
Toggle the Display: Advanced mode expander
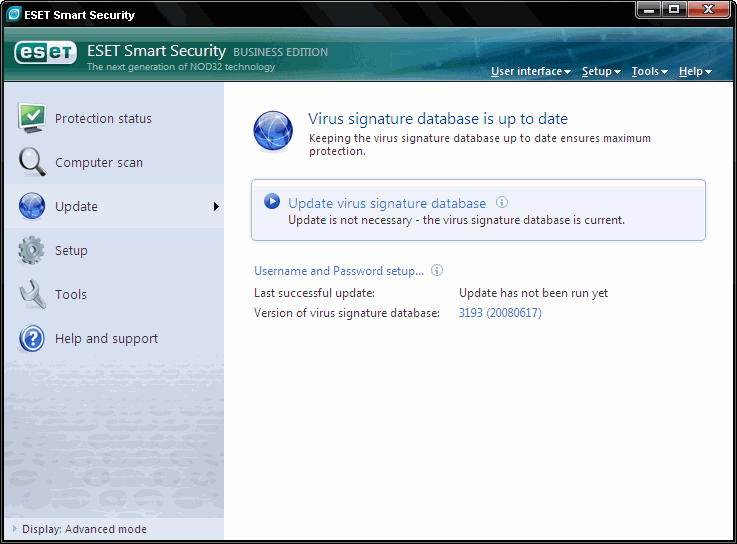click(15, 528)
